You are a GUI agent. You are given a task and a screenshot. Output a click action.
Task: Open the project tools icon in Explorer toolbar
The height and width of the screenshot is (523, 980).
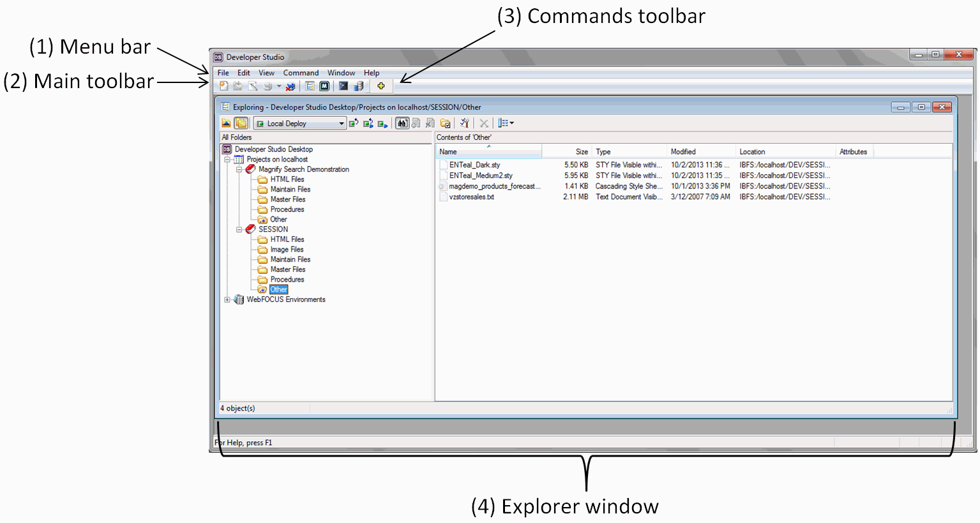tap(445, 123)
